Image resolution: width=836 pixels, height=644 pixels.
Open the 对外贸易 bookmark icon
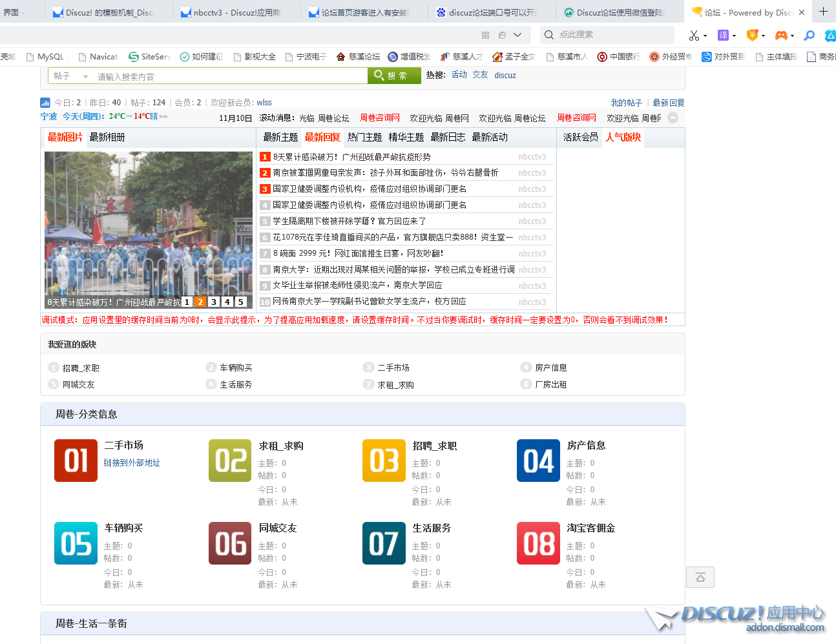tap(707, 57)
